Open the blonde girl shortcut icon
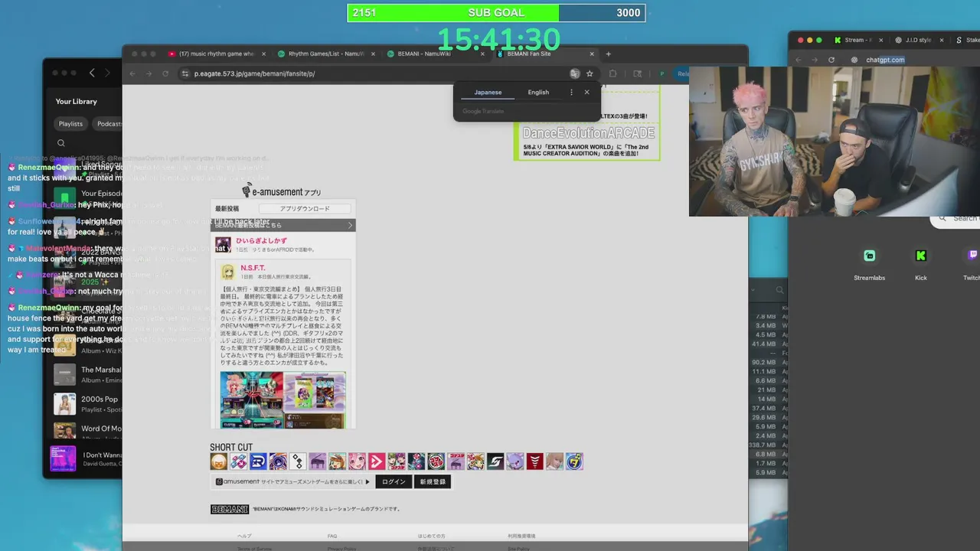 (554, 461)
